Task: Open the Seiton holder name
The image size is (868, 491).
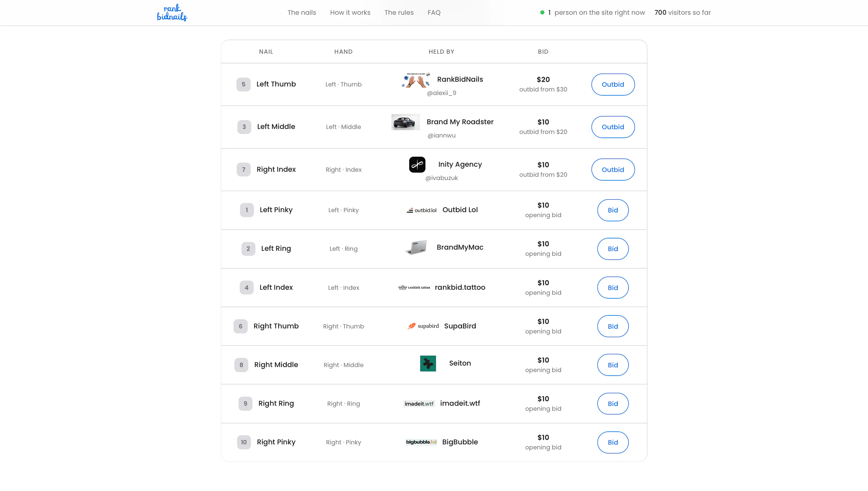Action: pos(460,363)
